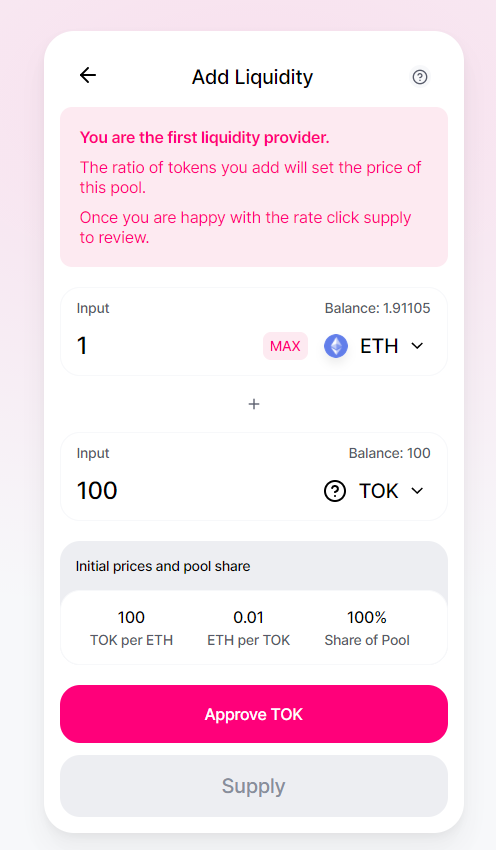
Task: Click the ETH balance 1.91105 text
Action: (377, 308)
